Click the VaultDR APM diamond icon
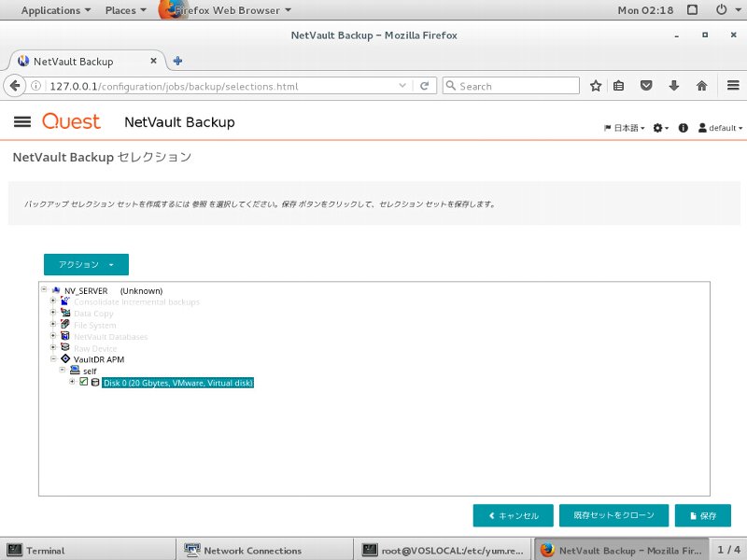Screen dimensions: 747x560 pos(65,358)
